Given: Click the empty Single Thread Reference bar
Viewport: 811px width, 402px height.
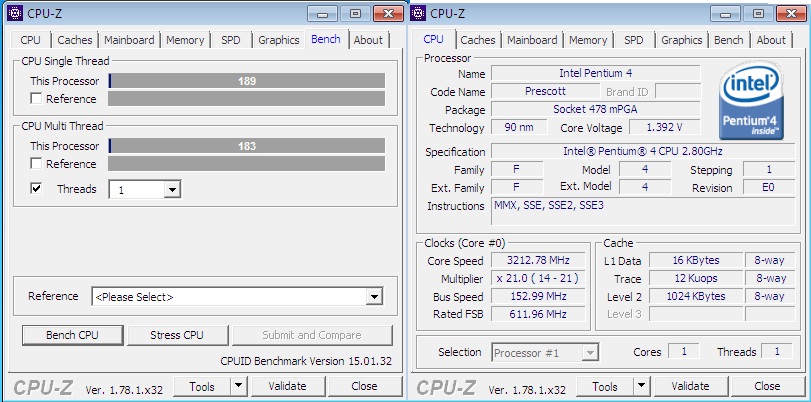Looking at the screenshot, I should coord(247,98).
